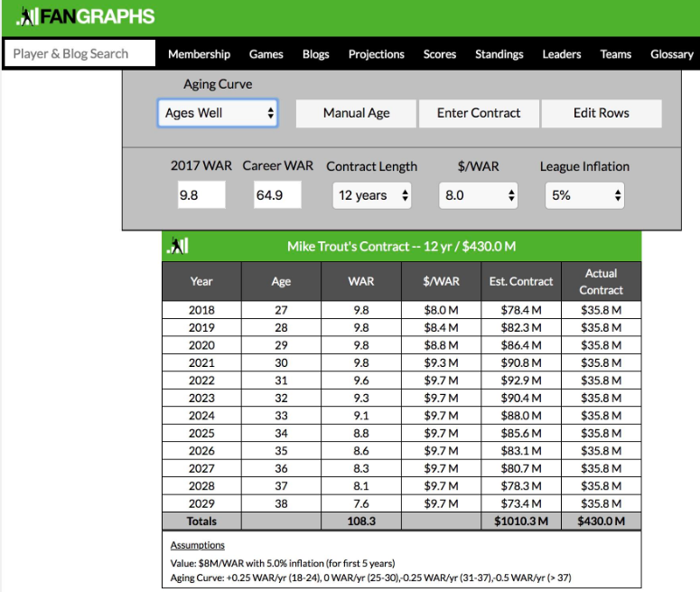Open the Aging Curve dropdown showing Ages Well
This screenshot has height=592, width=700.
coord(218,113)
